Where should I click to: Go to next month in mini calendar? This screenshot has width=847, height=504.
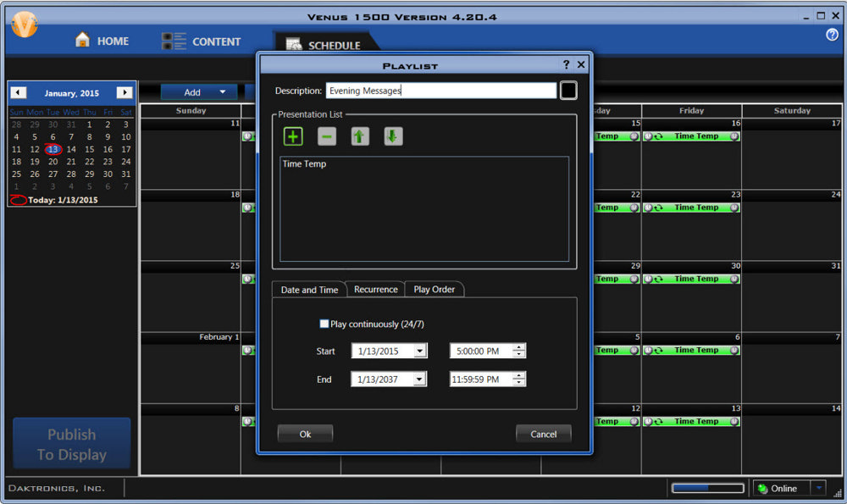click(x=125, y=93)
